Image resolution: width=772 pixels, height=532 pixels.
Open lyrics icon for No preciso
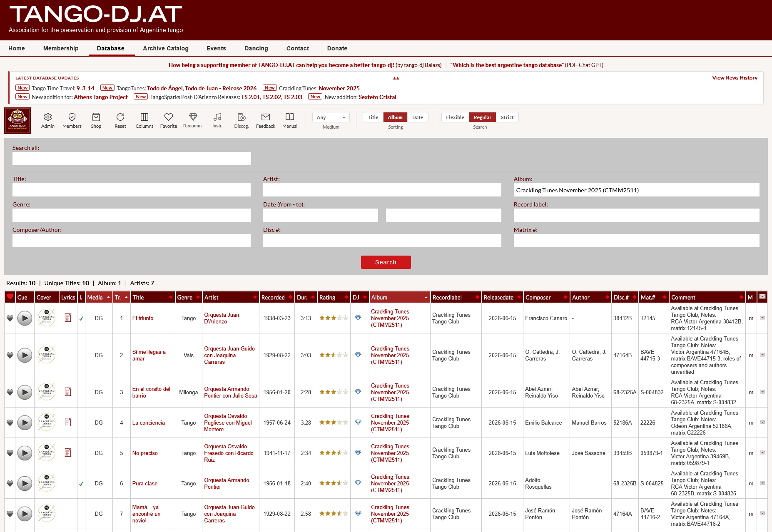(x=68, y=453)
